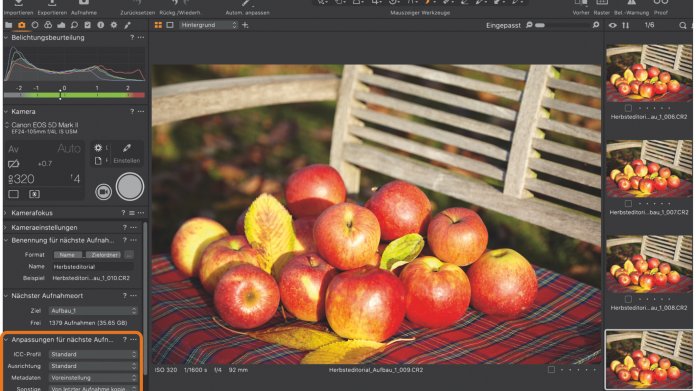The width and height of the screenshot is (696, 391).
Task: Open the Details tool tab magnifier icon
Action: coord(74,25)
